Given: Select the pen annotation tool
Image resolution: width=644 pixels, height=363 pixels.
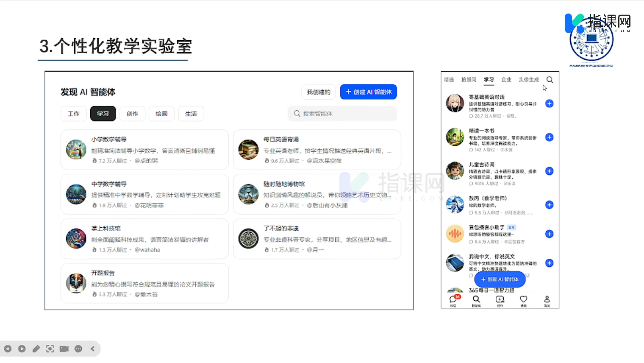Looking at the screenshot, I should [36, 349].
